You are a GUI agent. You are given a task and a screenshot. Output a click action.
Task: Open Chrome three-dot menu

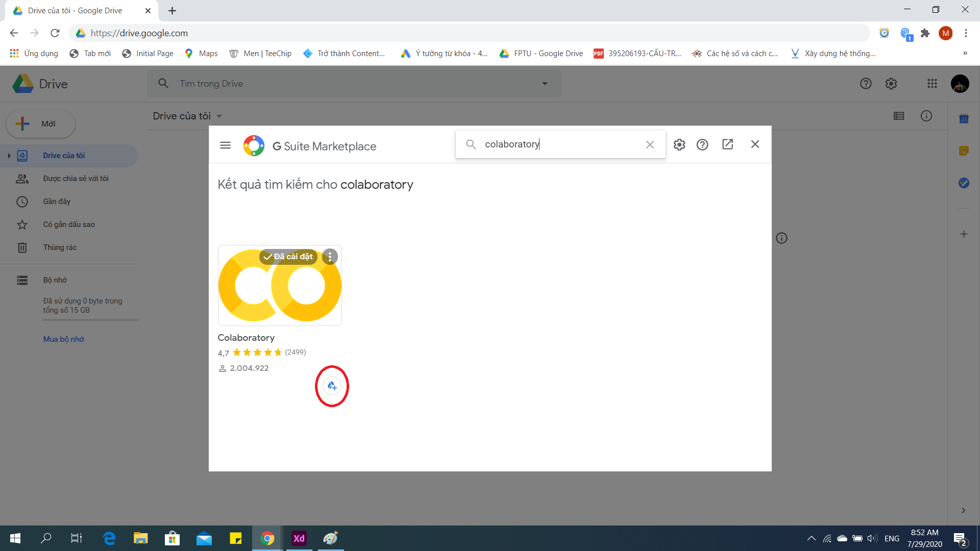[966, 33]
